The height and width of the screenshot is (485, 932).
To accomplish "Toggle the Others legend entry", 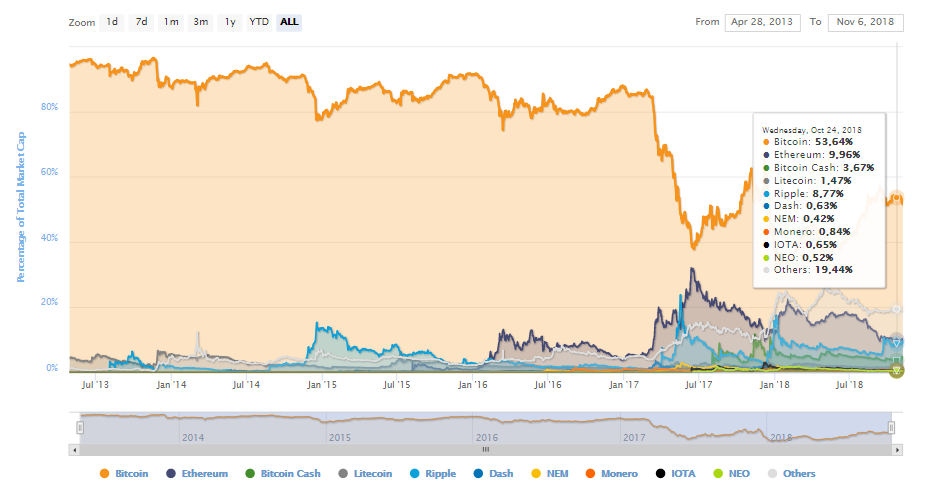I will 792,474.
